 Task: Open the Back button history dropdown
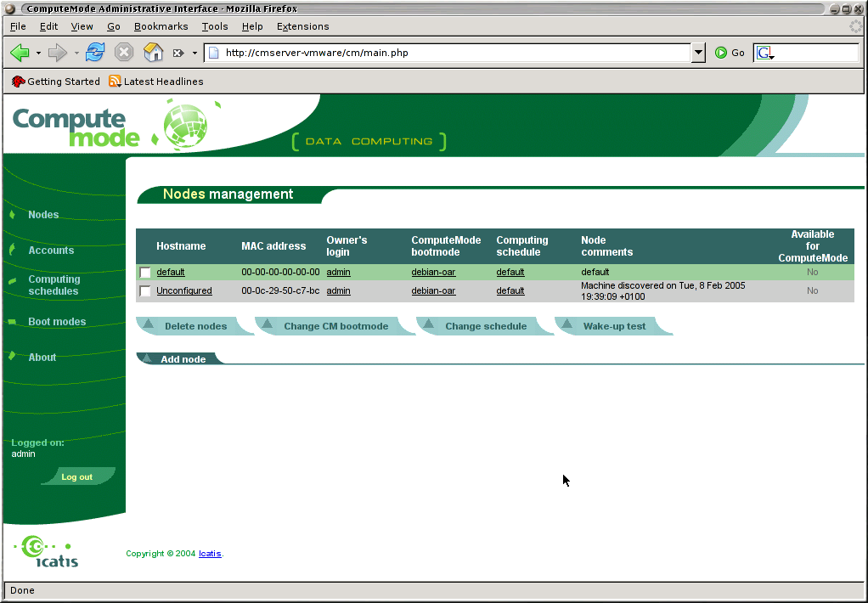click(38, 54)
